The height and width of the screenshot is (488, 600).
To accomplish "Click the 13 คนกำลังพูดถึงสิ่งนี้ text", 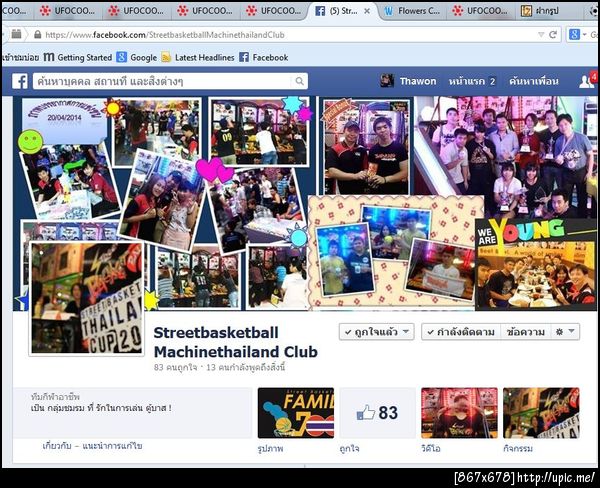I will [x=246, y=367].
